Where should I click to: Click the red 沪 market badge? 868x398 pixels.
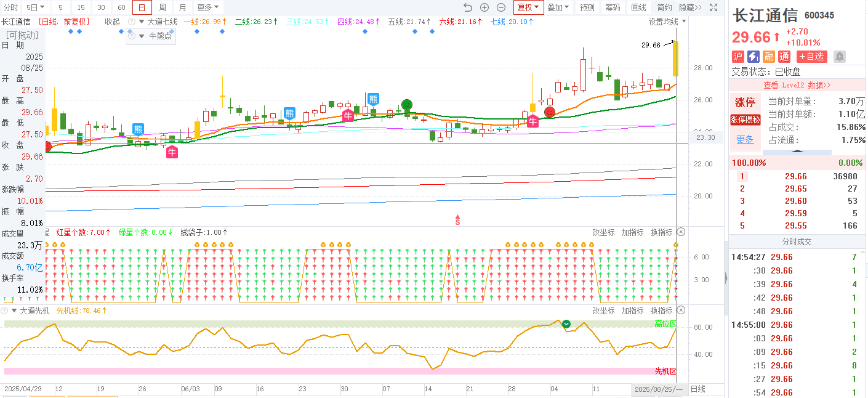pyautogui.click(x=737, y=57)
